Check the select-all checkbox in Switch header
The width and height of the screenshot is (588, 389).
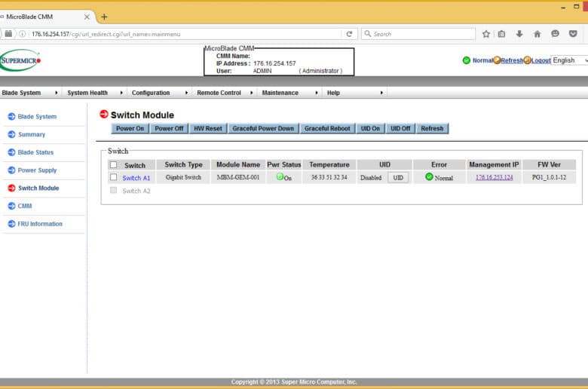pyautogui.click(x=113, y=164)
